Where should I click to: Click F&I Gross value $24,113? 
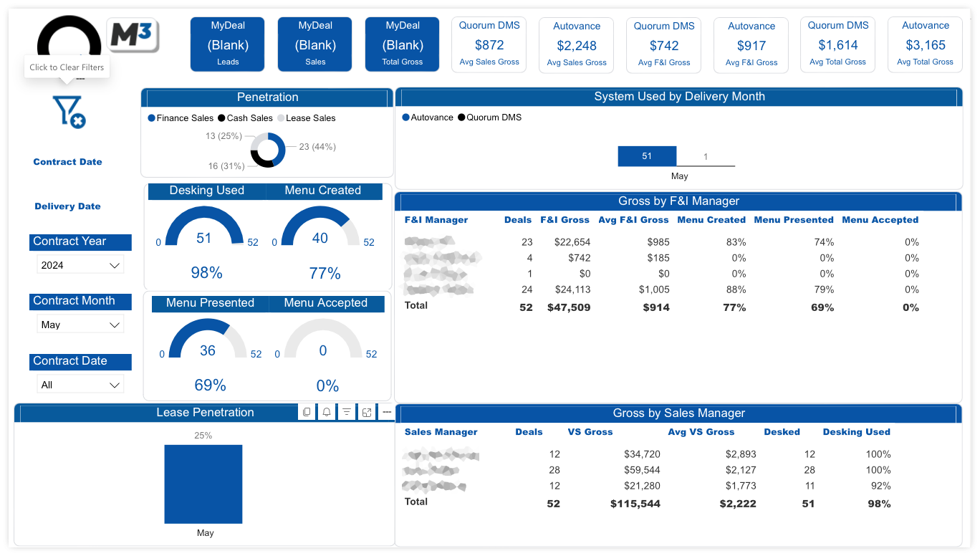572,289
